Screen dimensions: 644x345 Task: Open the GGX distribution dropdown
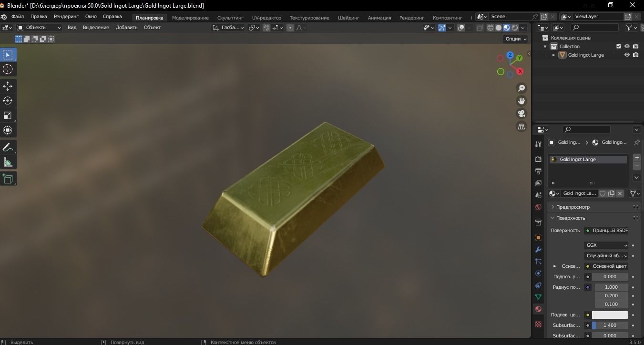(x=606, y=245)
